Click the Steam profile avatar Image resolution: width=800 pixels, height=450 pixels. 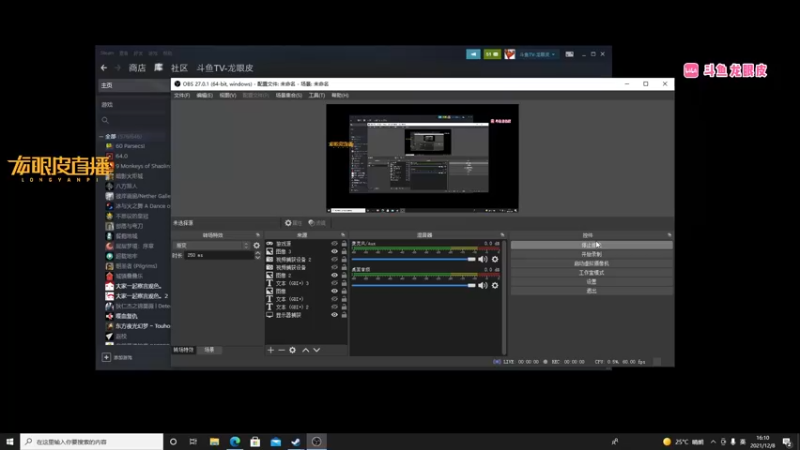coord(509,54)
